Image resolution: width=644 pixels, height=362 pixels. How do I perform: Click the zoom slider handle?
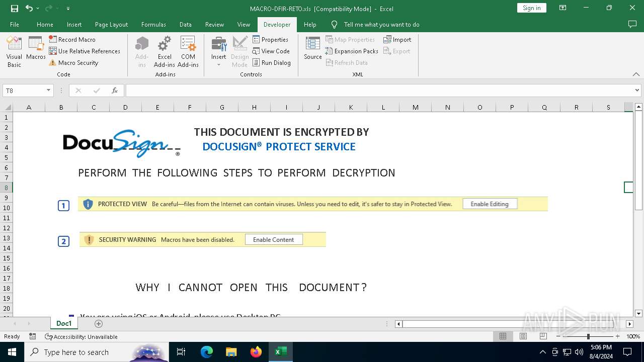588,336
